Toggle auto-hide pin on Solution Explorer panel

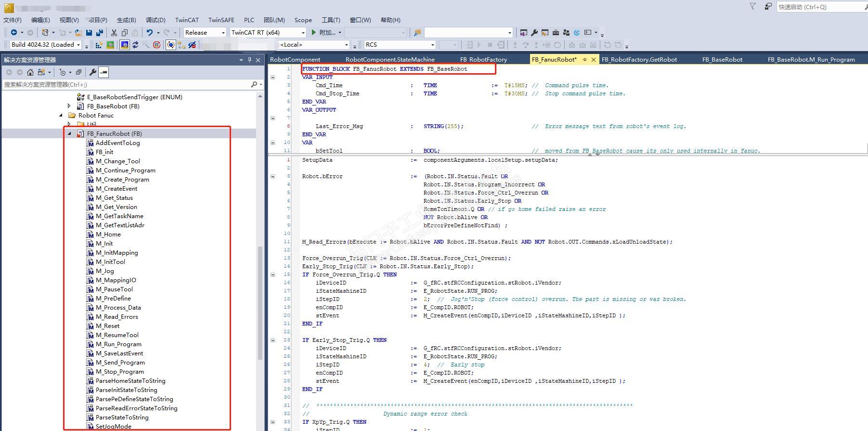(x=249, y=60)
